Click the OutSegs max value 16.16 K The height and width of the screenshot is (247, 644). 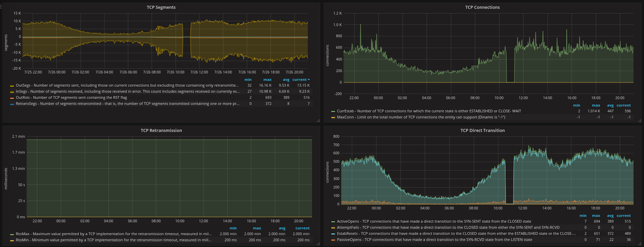(265, 85)
